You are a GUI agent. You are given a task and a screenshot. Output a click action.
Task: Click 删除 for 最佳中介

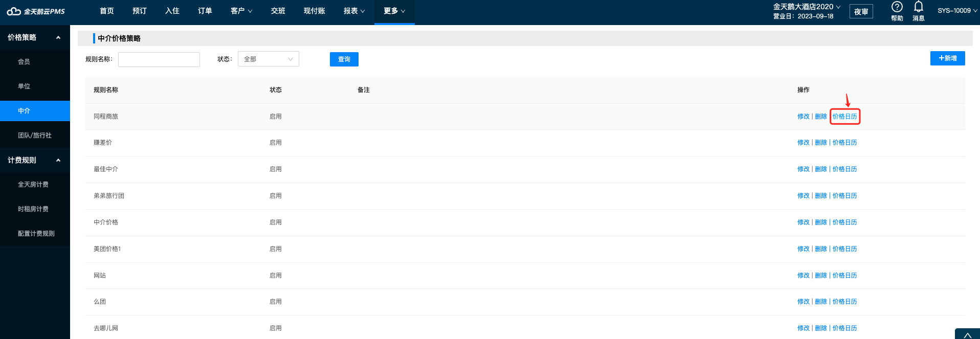[821, 169]
